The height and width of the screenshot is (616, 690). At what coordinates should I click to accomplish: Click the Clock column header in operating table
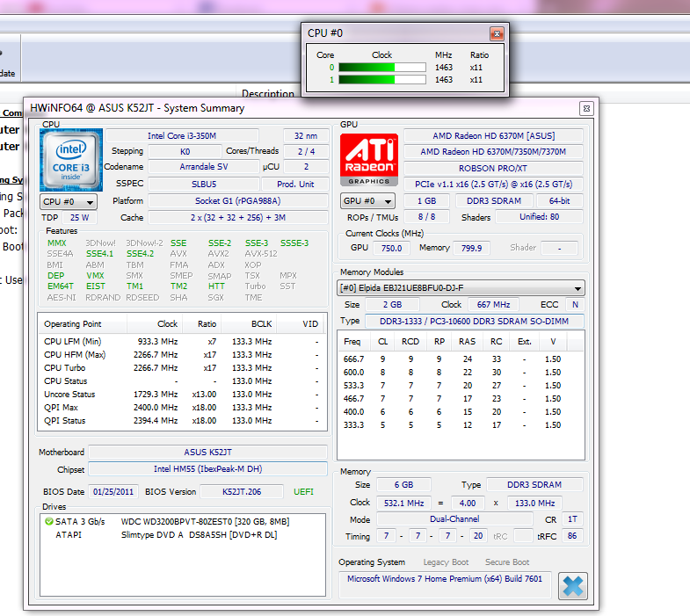155,324
